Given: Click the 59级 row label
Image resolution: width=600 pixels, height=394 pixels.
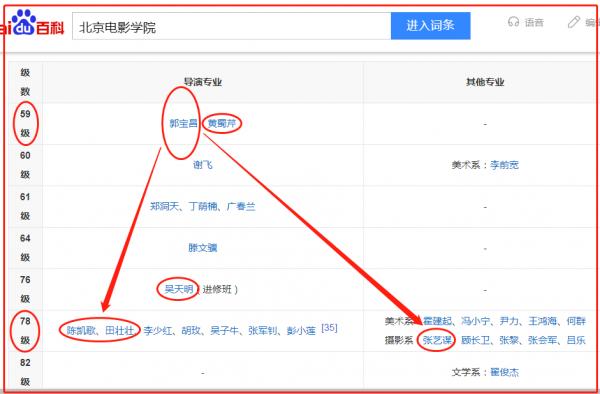Looking at the screenshot, I should [x=25, y=123].
